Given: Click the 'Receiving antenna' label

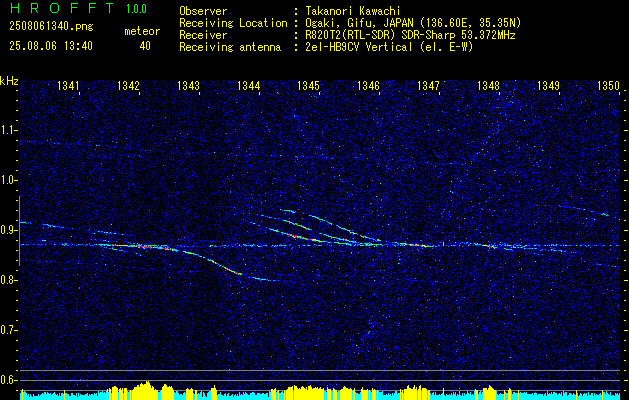Looking at the screenshot, I should (x=230, y=47).
